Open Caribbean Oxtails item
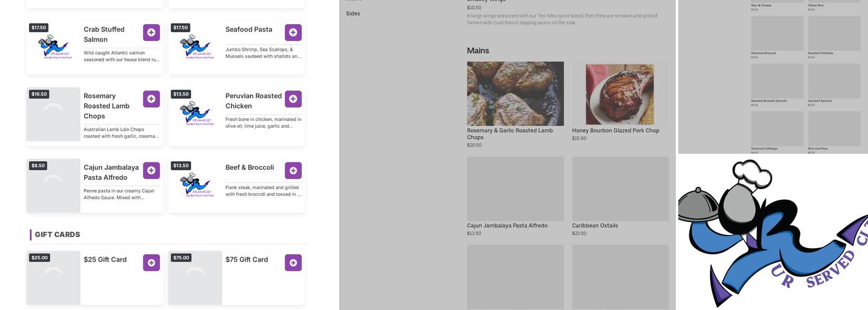The height and width of the screenshot is (310, 868). click(x=620, y=189)
